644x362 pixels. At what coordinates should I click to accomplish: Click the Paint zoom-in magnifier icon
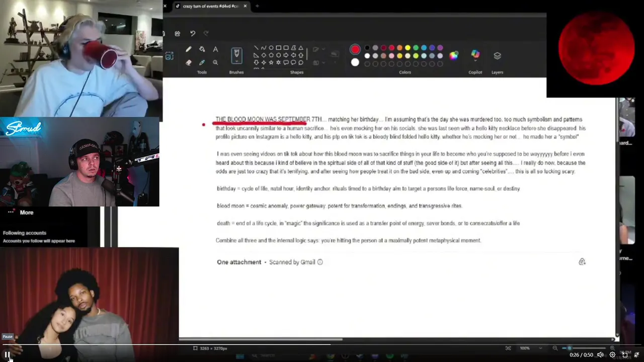(612, 348)
